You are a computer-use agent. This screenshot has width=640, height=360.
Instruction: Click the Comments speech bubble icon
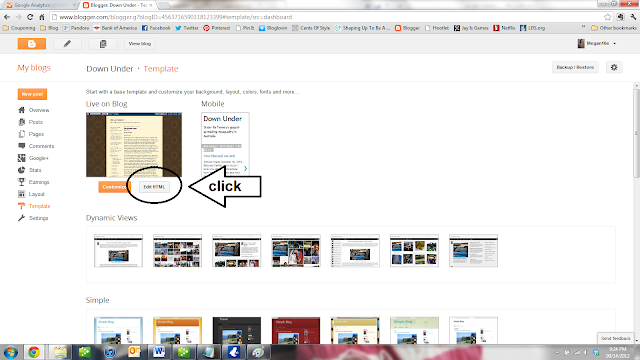coord(22,146)
